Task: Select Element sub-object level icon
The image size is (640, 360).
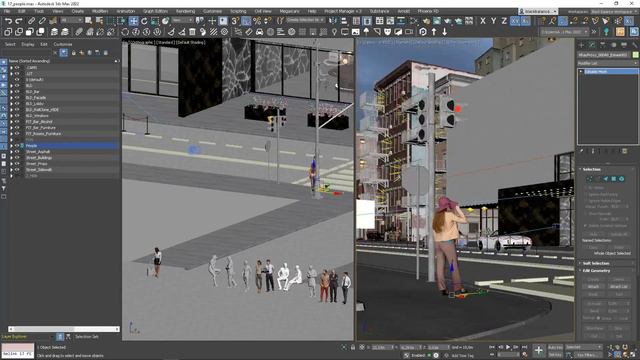Action: click(621, 179)
